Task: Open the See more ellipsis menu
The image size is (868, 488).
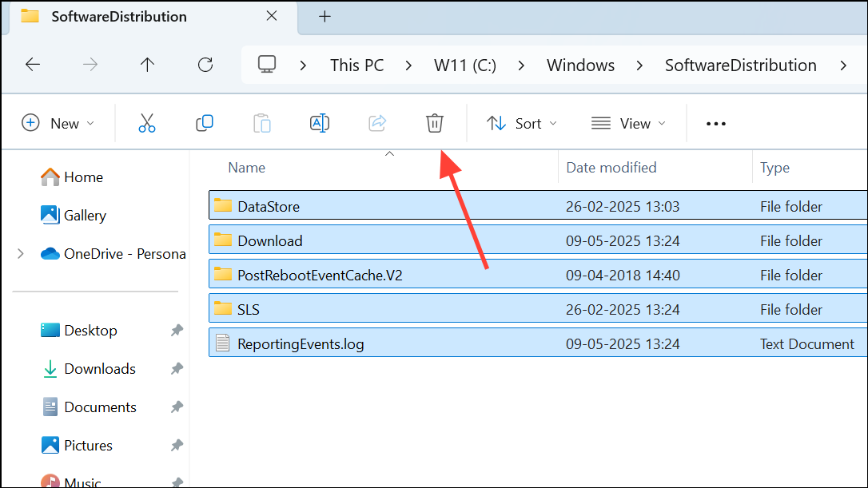Action: (715, 123)
